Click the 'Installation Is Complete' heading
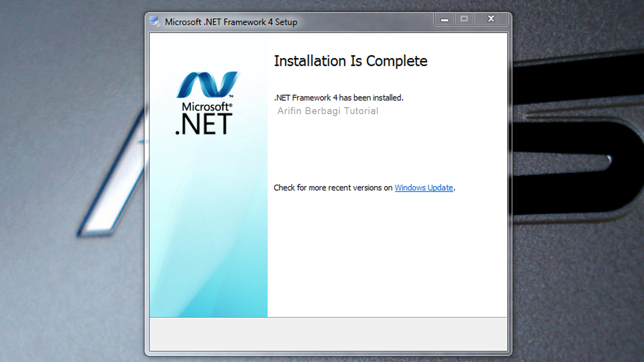 click(351, 61)
